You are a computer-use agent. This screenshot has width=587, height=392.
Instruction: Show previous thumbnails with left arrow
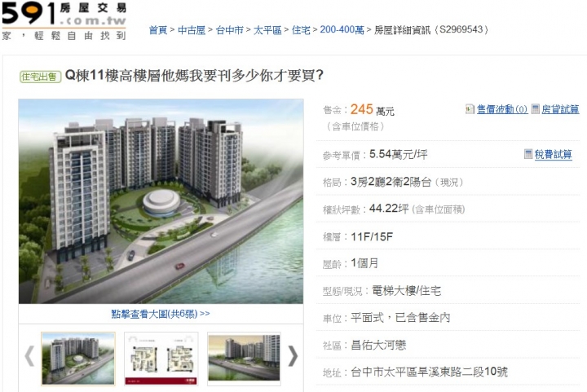(29, 355)
